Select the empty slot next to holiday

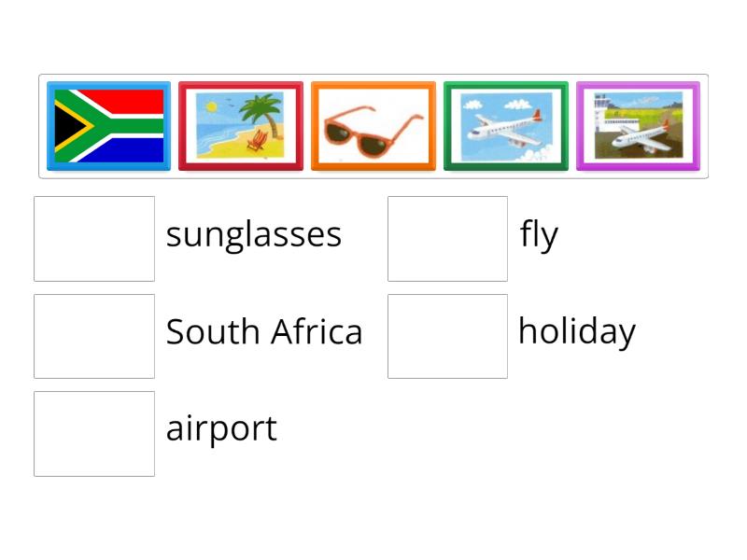tap(448, 336)
